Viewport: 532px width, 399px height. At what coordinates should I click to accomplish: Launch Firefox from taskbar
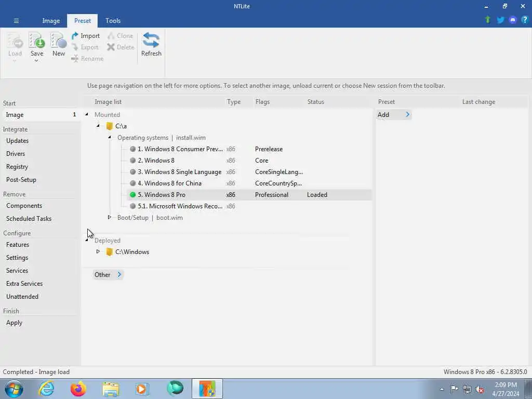[78, 389]
